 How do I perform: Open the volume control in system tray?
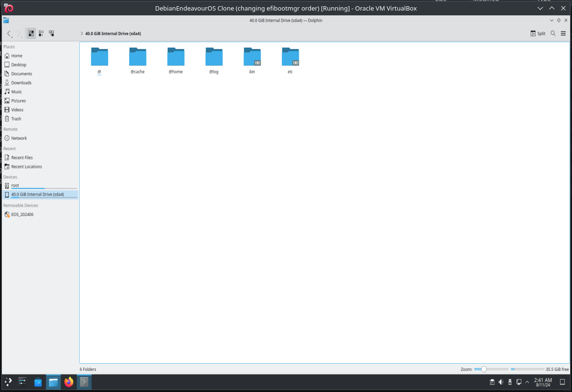(x=501, y=382)
